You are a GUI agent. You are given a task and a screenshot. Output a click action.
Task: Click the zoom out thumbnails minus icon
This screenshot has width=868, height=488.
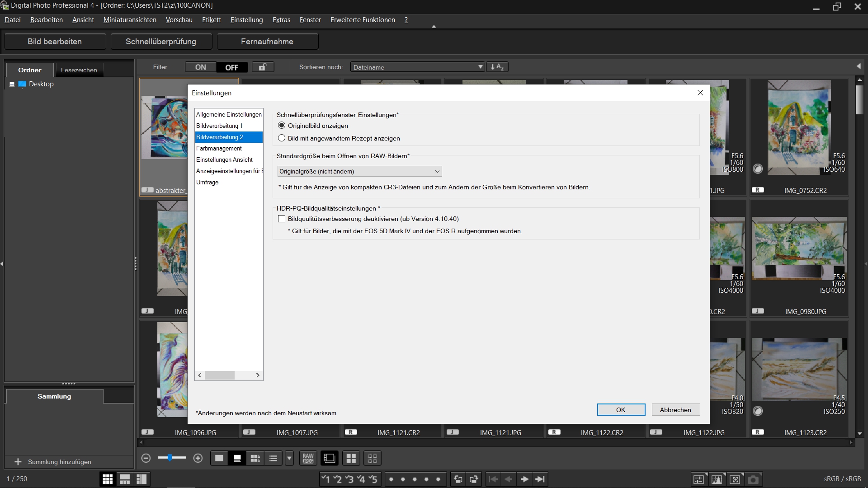click(146, 458)
